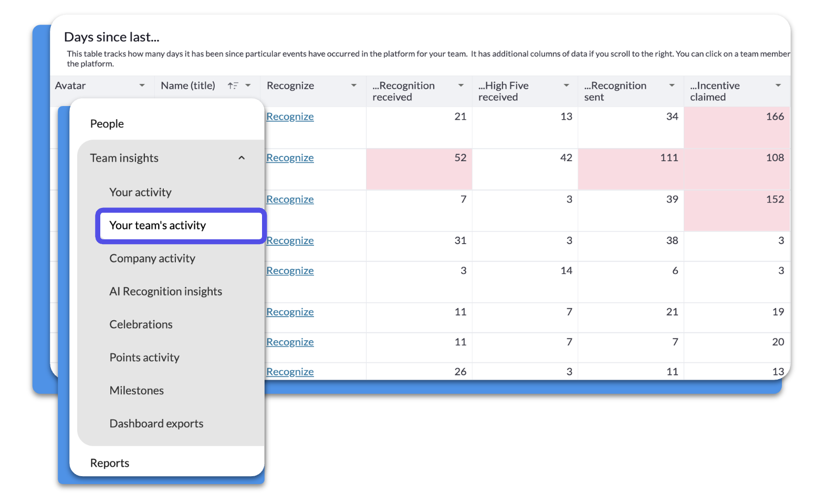The width and height of the screenshot is (816, 504).
Task: Open Name (title) column dropdown arrow
Action: (x=248, y=86)
